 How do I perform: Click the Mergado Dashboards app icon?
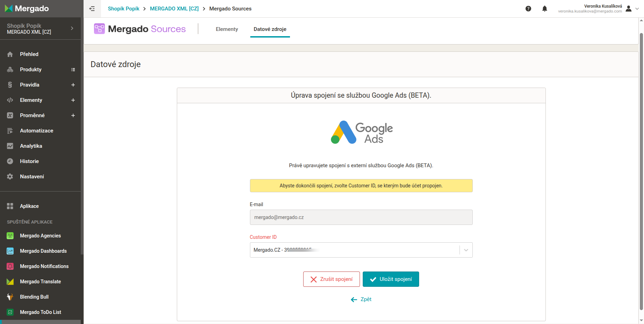coord(10,251)
